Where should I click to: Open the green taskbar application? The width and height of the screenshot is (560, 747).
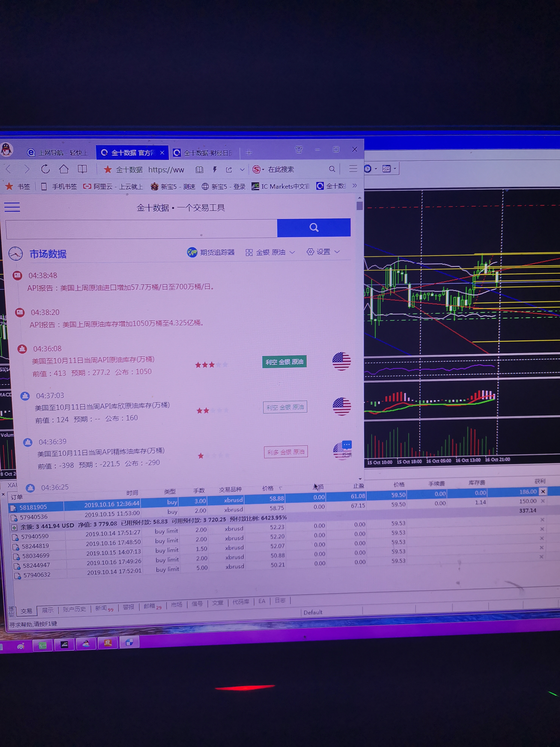(x=43, y=646)
